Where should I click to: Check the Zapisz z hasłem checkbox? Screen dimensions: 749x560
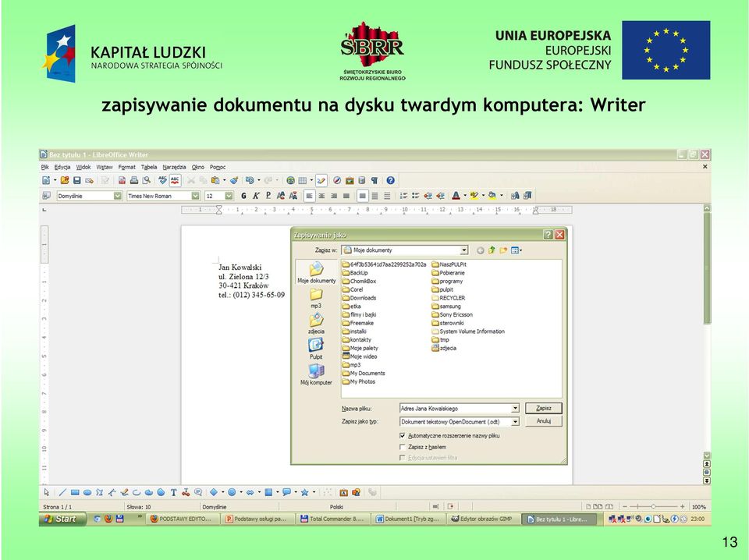pos(403,448)
